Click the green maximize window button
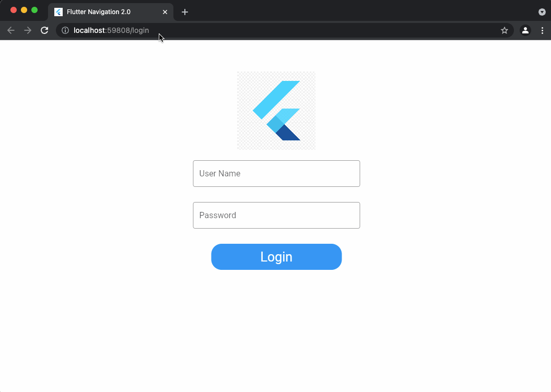The image size is (551, 392). pyautogui.click(x=34, y=10)
